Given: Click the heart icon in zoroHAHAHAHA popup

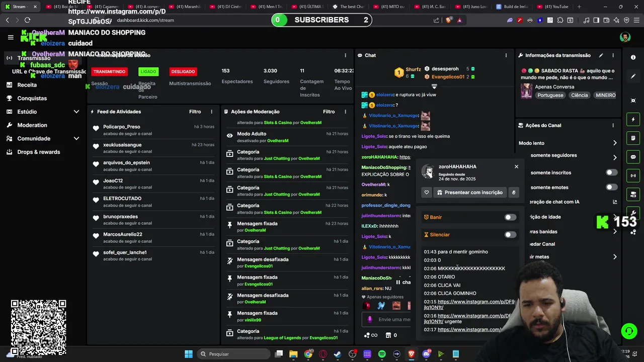Looking at the screenshot, I should point(427,192).
